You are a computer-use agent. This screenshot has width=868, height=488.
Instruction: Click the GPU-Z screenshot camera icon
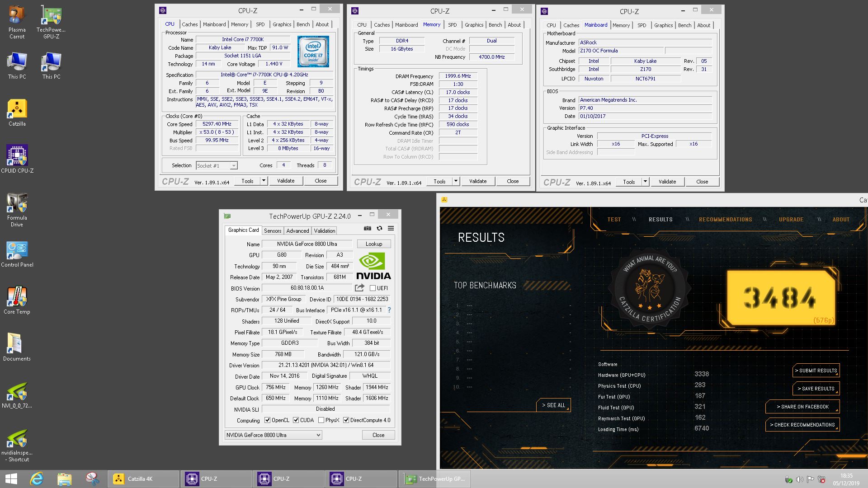click(x=367, y=229)
